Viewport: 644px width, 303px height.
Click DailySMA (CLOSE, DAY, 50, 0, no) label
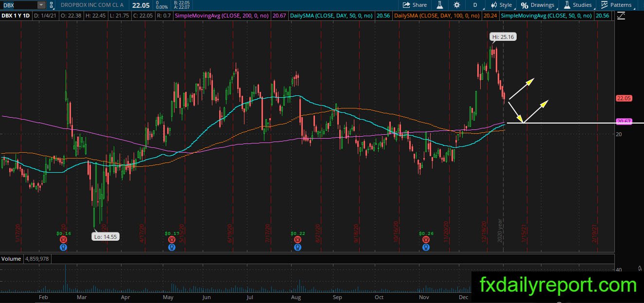[331, 16]
